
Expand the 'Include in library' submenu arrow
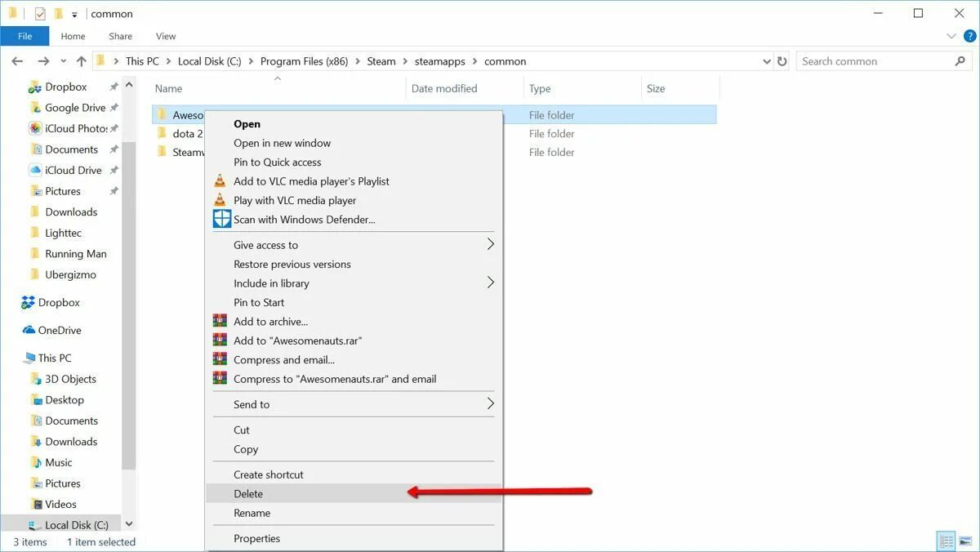(491, 283)
